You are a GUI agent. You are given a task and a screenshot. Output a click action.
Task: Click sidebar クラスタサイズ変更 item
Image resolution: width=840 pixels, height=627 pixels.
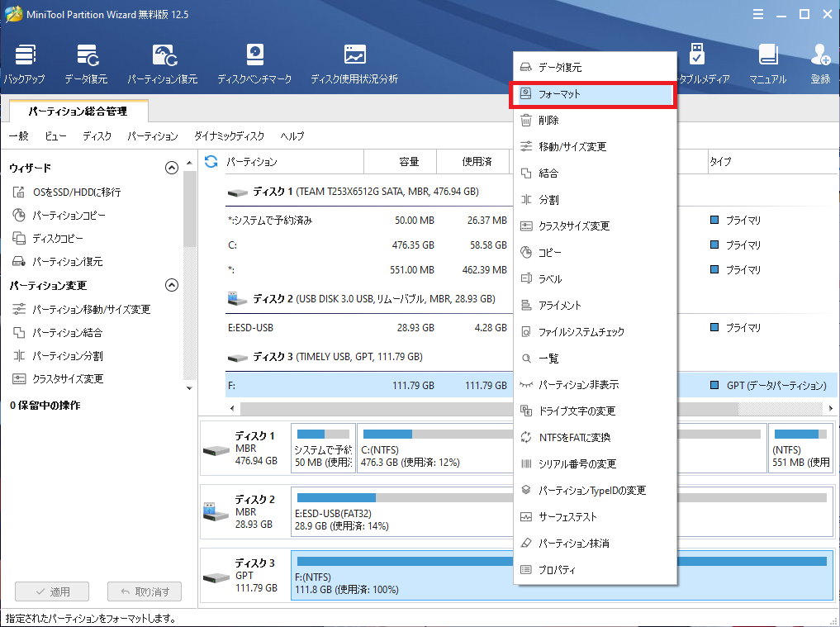58,379
